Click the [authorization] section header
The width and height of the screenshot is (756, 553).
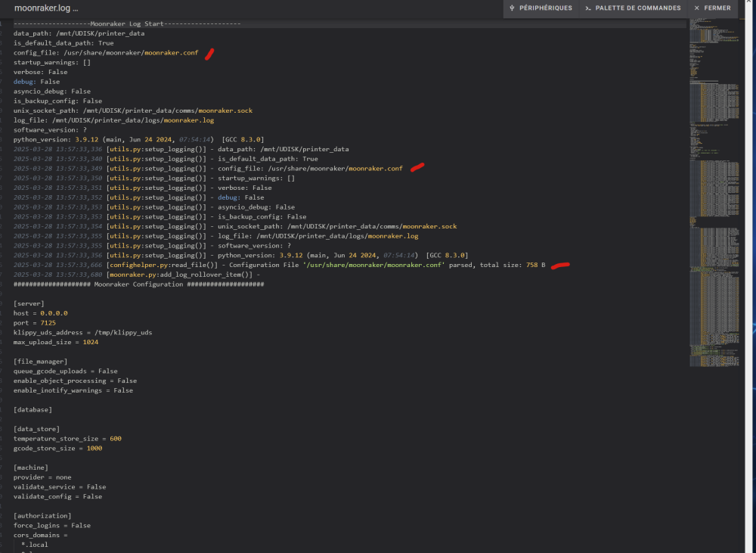pyautogui.click(x=42, y=516)
